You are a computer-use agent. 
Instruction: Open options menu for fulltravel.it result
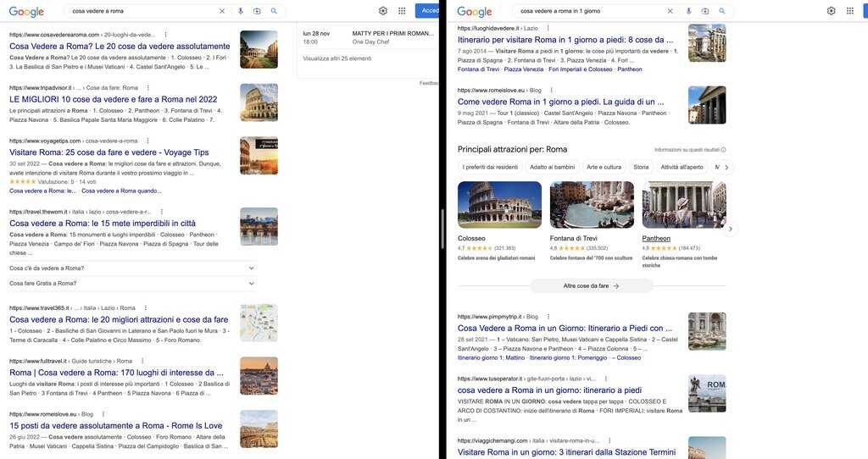coord(142,361)
